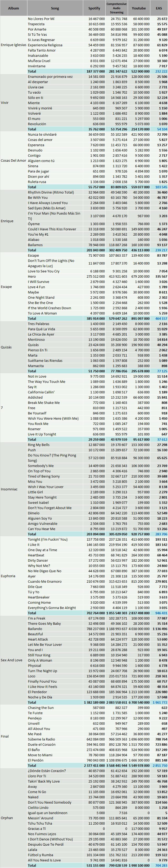Click the song Could I Have This Kiss Forever
This screenshot has height=868, width=168.
52,229
